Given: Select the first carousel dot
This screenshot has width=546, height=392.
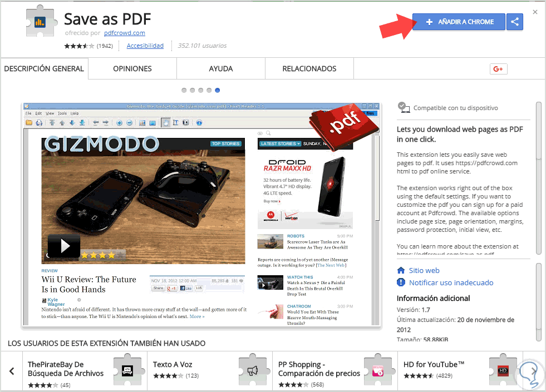Looking at the screenshot, I should (x=184, y=91).
